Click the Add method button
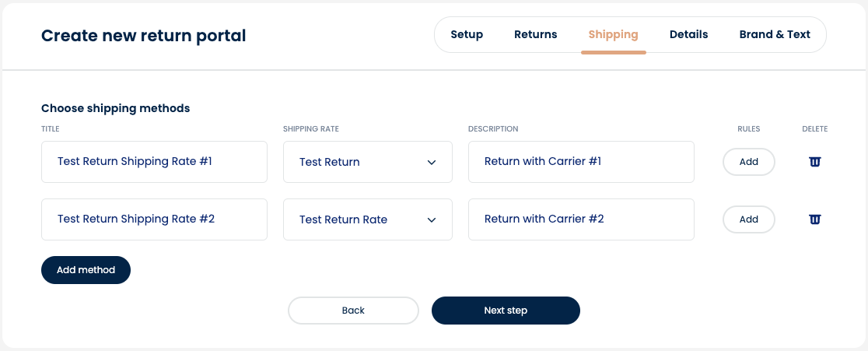Viewport: 868px width, 351px height. [x=86, y=270]
